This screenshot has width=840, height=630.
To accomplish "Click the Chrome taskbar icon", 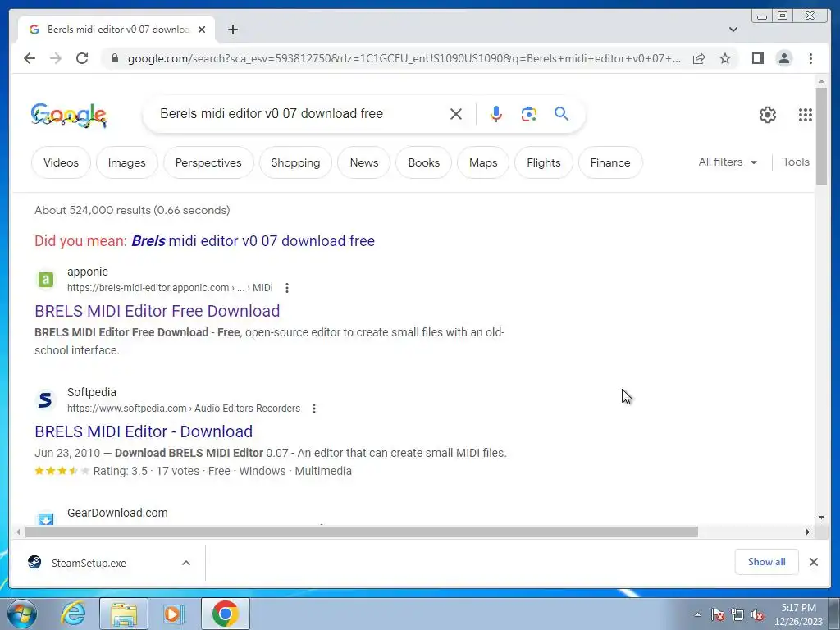I will (x=225, y=614).
